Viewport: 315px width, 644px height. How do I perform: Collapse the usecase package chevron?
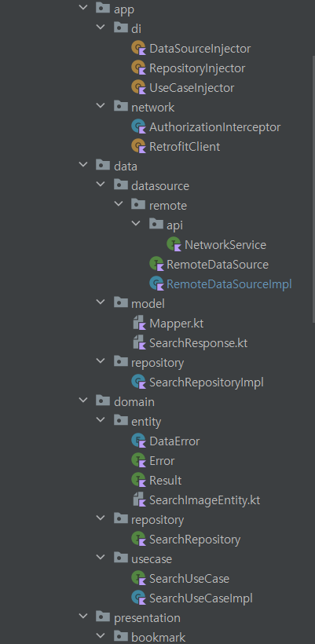[x=101, y=558]
